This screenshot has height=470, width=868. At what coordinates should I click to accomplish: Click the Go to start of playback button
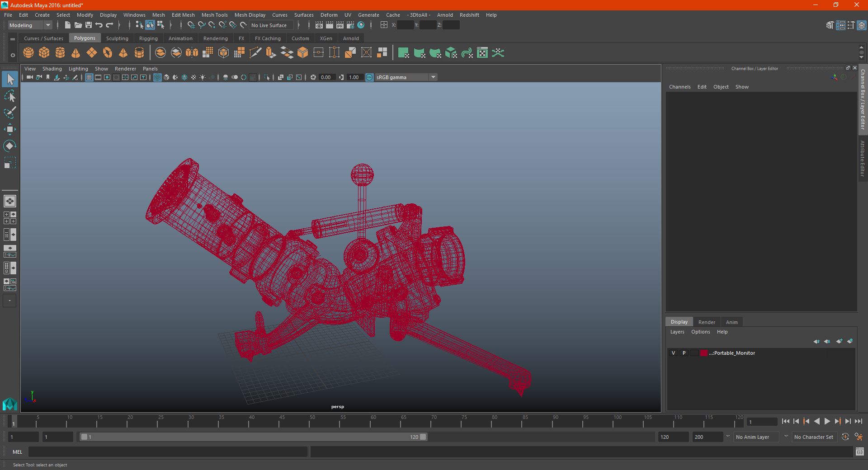(785, 421)
